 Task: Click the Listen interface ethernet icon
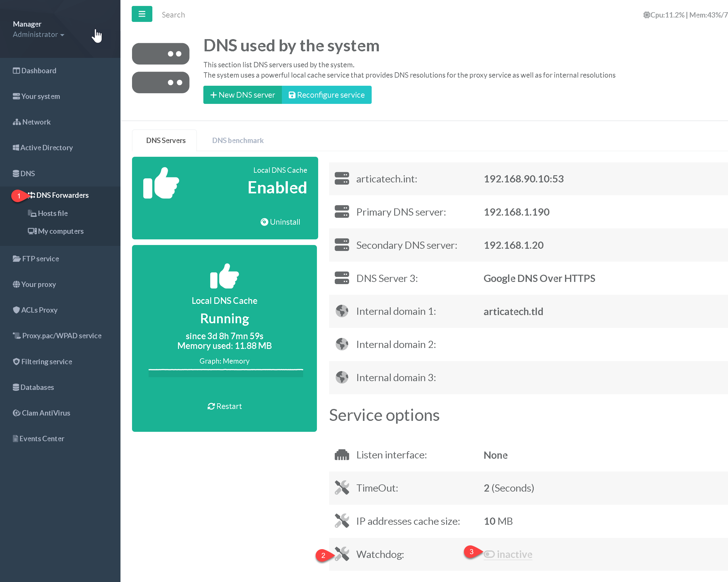pyautogui.click(x=342, y=455)
